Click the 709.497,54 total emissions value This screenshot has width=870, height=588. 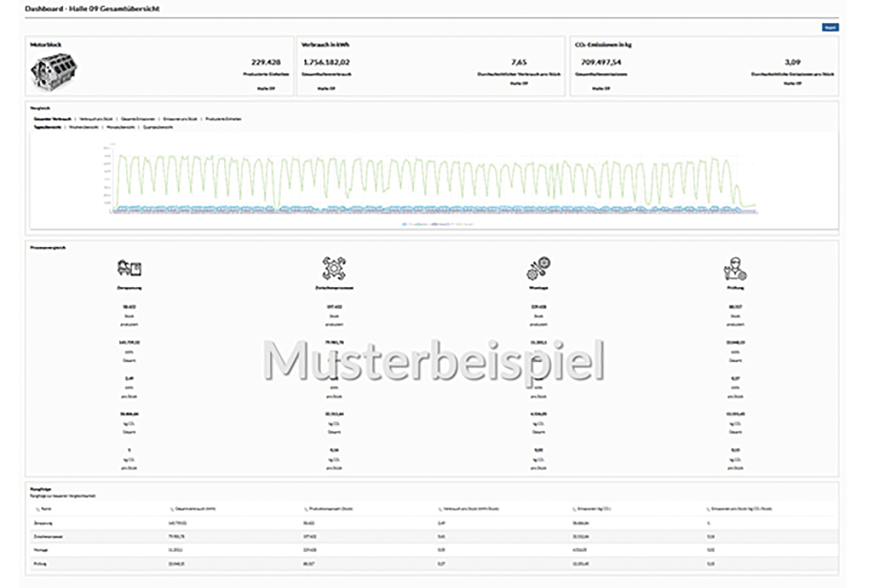coord(601,62)
